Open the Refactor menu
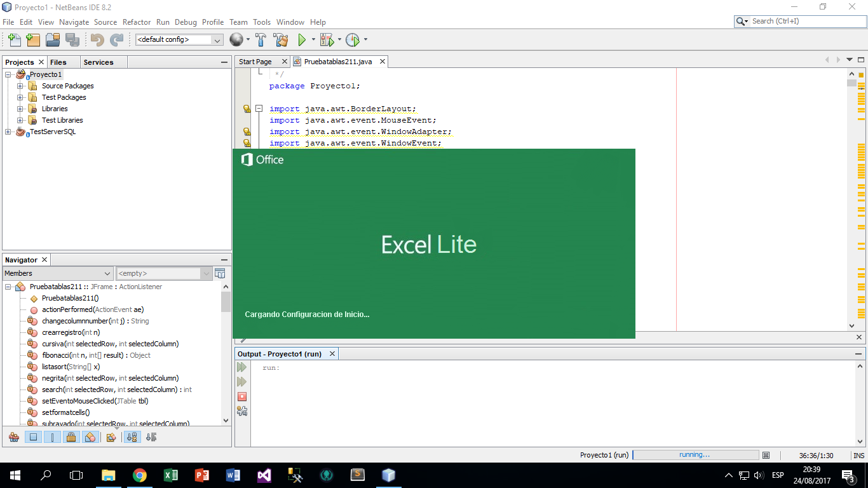Screen dimensions: 868x488 pos(137,22)
